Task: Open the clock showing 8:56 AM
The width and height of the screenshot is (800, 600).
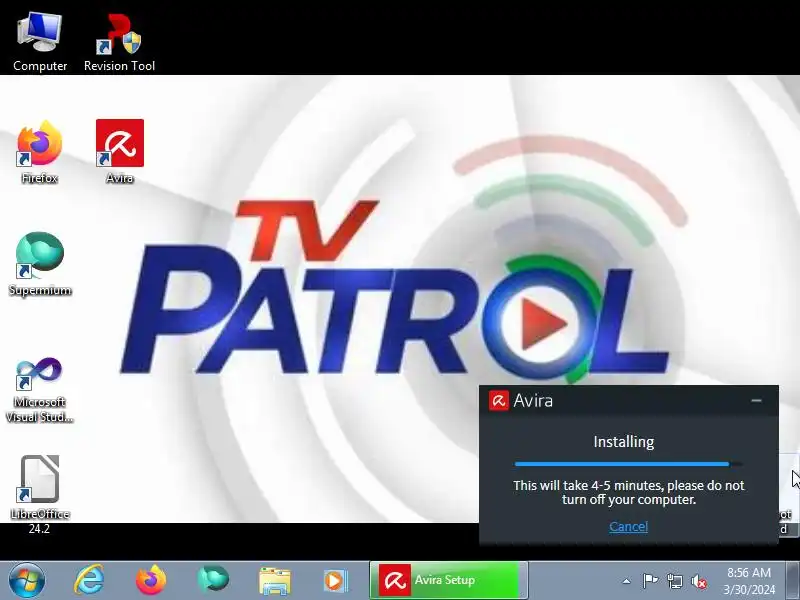Action: click(748, 581)
